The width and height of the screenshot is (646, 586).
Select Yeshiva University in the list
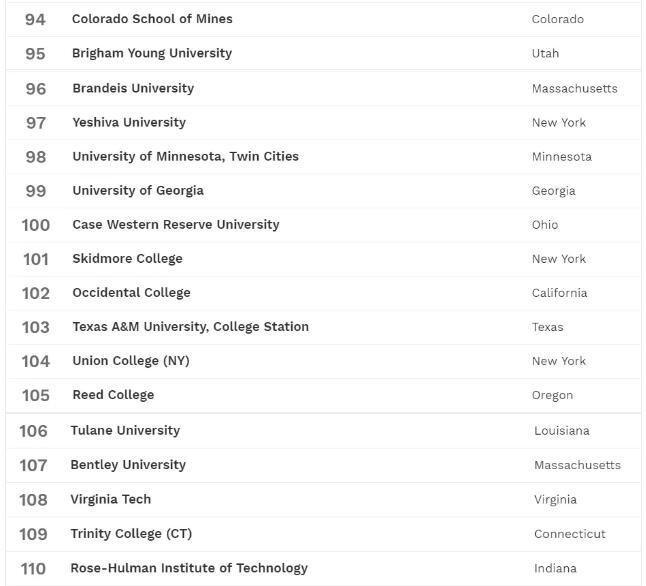pos(129,122)
